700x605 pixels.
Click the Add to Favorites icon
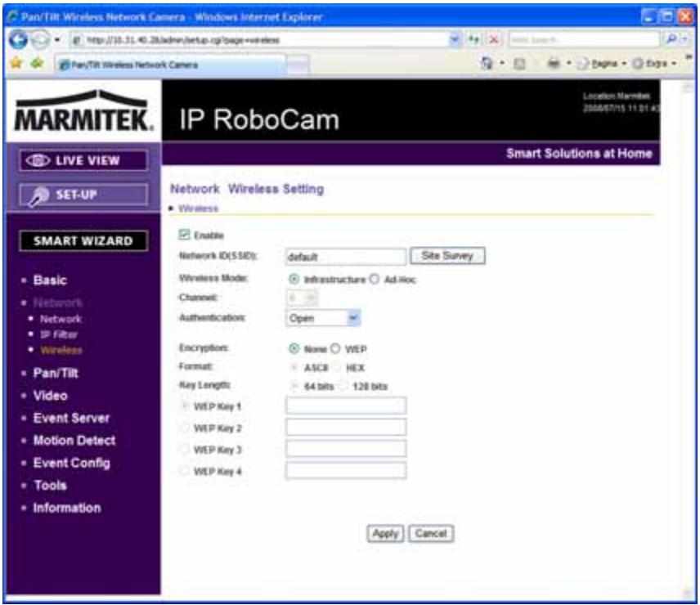pos(38,63)
